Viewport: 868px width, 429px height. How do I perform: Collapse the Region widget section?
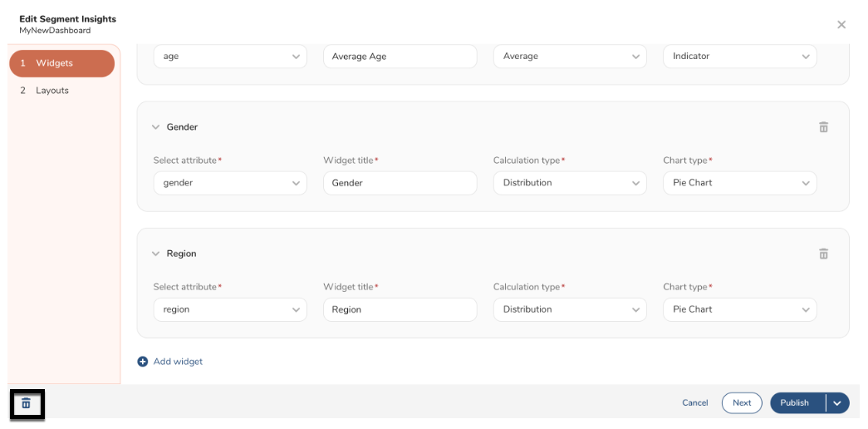coord(155,254)
